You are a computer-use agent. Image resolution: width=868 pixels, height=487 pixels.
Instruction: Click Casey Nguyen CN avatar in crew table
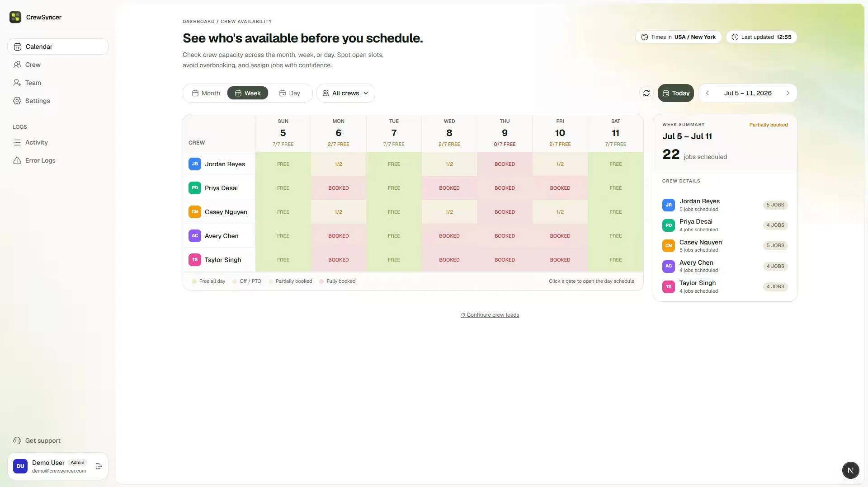pyautogui.click(x=195, y=212)
